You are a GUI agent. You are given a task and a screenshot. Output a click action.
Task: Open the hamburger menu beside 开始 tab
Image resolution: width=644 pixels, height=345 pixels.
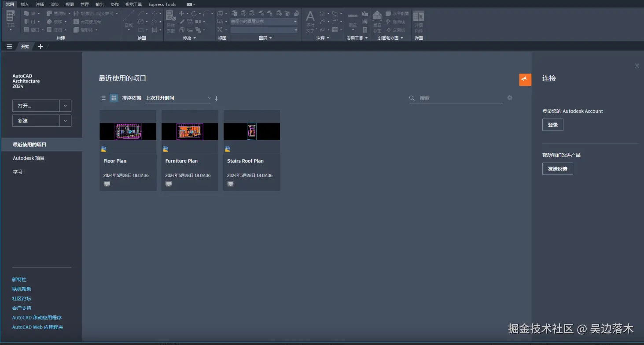coord(10,46)
